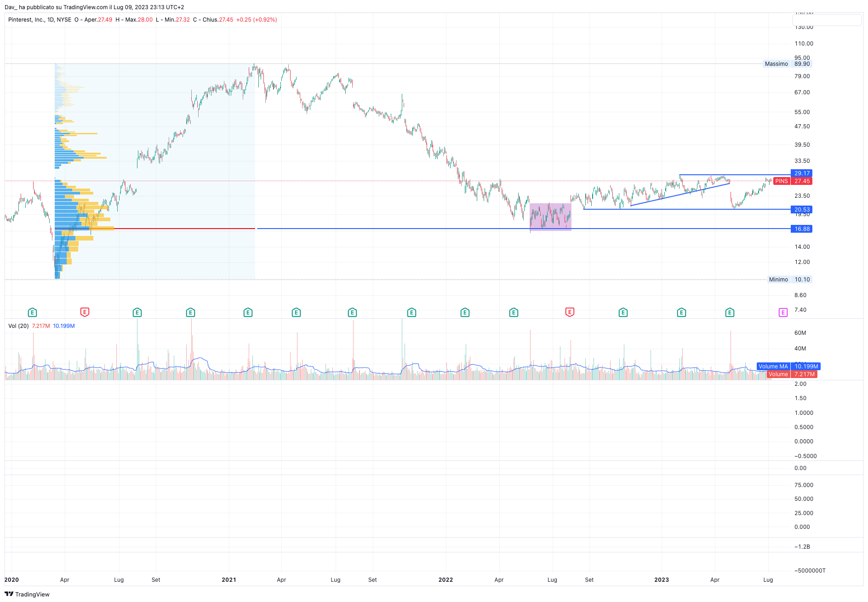Click the red earnings marker under April 2020
Screen dimensions: 868x602
click(85, 312)
